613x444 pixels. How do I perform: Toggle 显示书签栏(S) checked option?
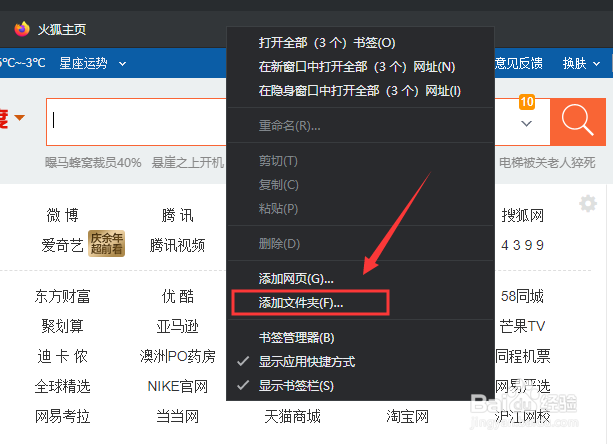(360, 386)
